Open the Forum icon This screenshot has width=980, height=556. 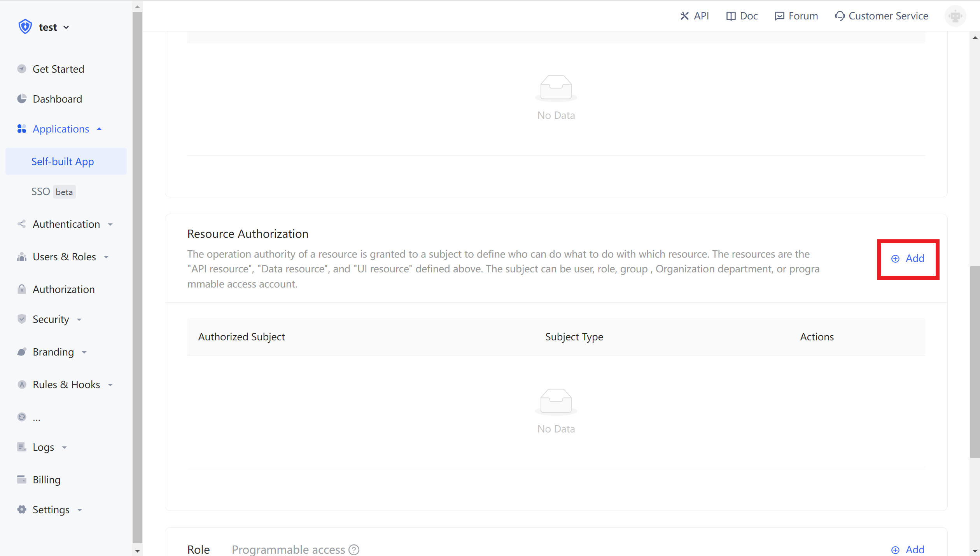point(780,16)
